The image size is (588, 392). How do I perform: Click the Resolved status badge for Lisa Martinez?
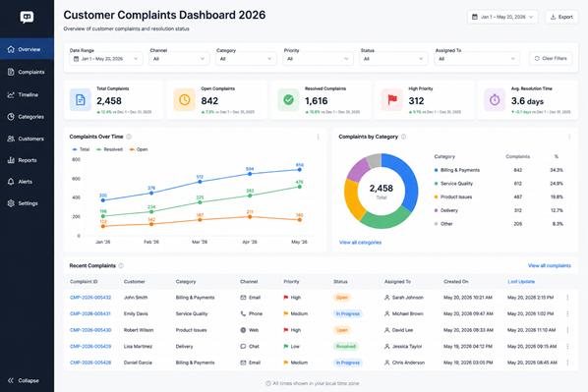click(346, 346)
